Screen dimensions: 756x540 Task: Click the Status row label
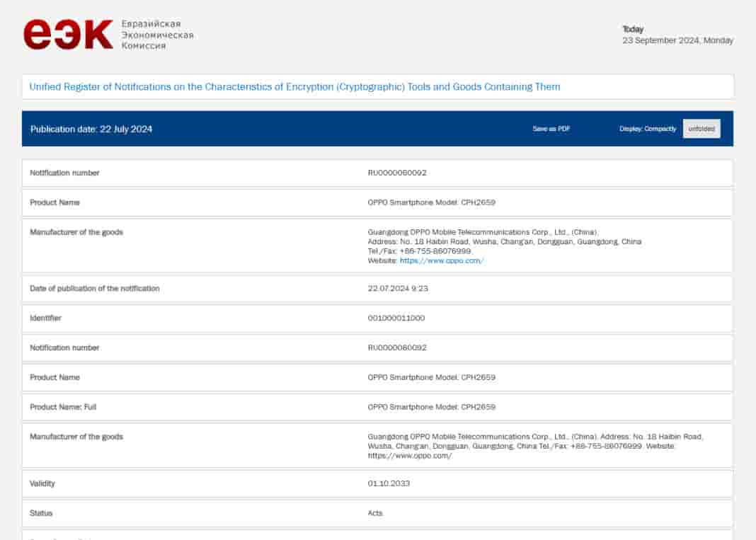[41, 513]
